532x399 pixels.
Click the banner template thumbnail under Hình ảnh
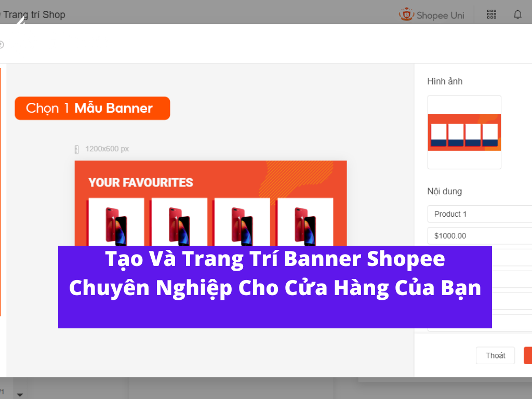(x=464, y=131)
